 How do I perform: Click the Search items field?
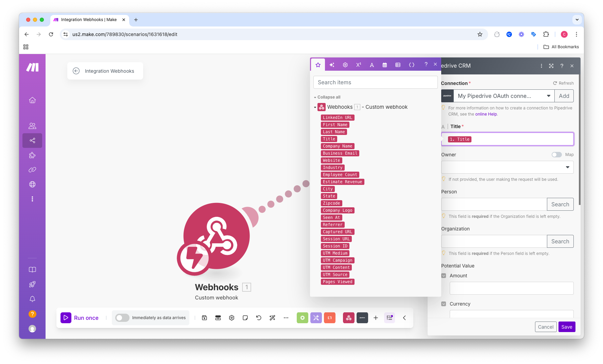coord(375,82)
